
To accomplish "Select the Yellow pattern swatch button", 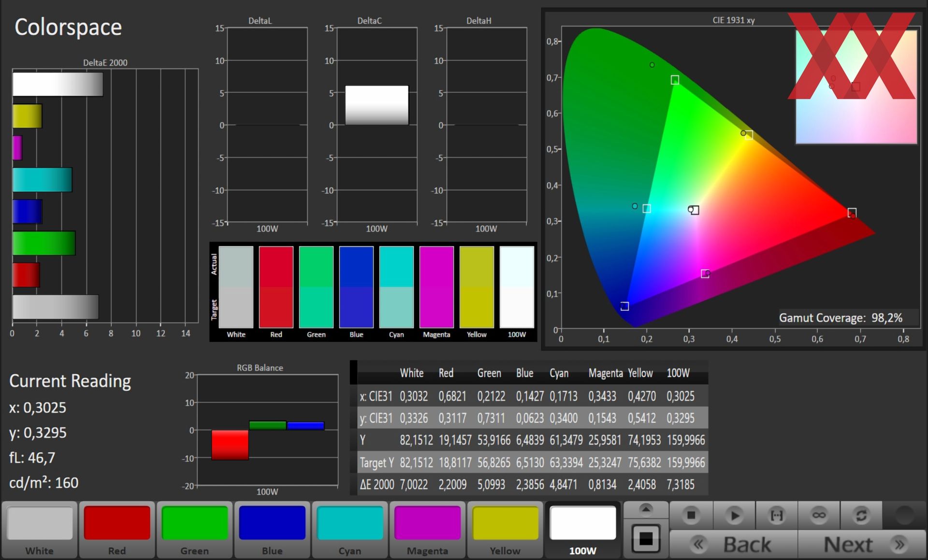I will [505, 530].
